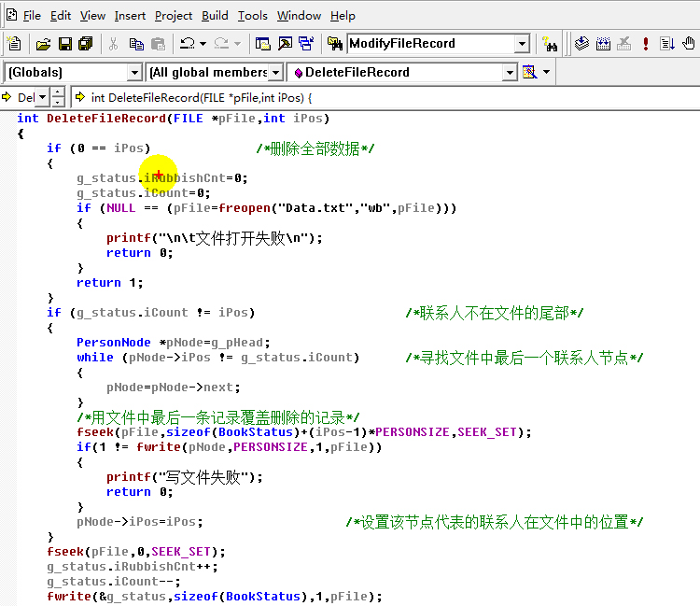Click the red exclamation Execute Program icon
The image size is (700, 606).
(646, 43)
